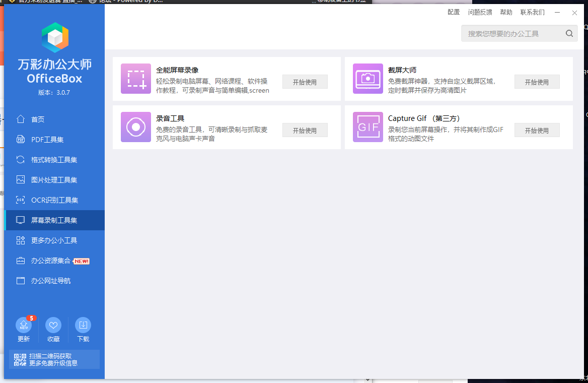
Task: Click the 截屏大师 title text
Action: pyautogui.click(x=402, y=70)
